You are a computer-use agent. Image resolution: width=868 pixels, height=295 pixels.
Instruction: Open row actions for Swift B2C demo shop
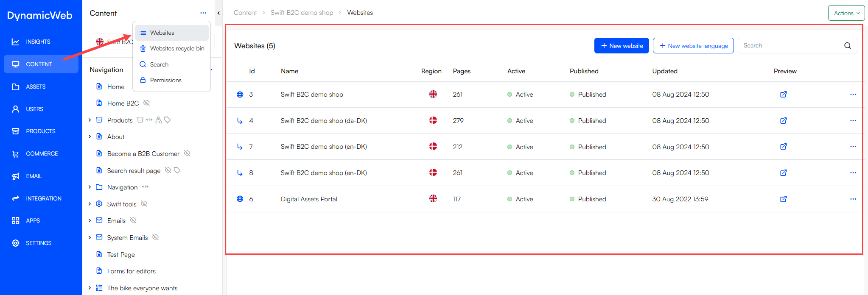(853, 94)
